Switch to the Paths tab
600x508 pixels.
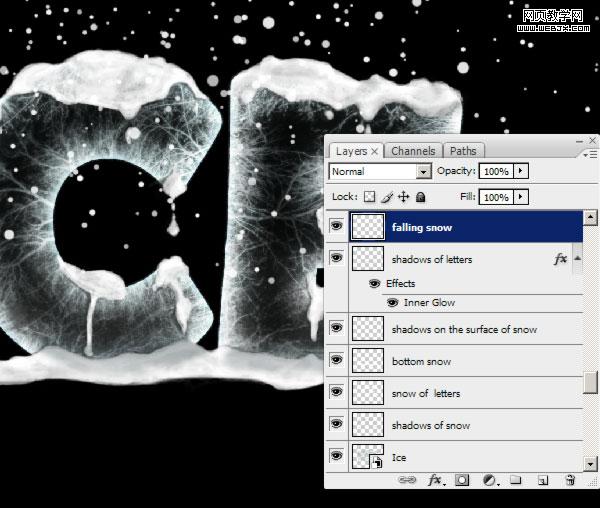click(x=463, y=151)
